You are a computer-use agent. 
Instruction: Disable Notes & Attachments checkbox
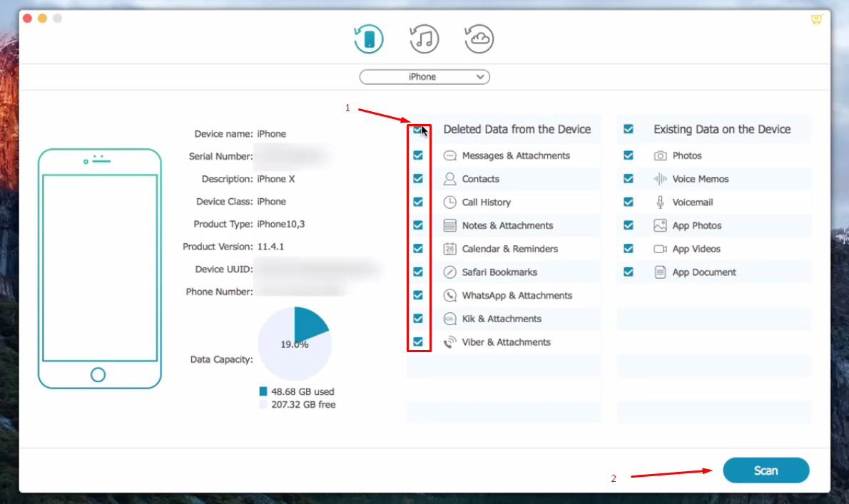(418, 225)
